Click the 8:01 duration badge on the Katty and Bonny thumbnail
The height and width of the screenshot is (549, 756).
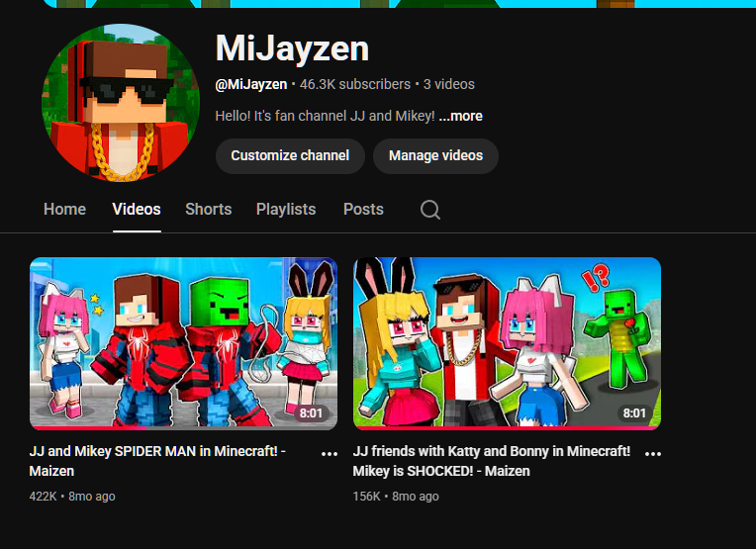pos(634,413)
